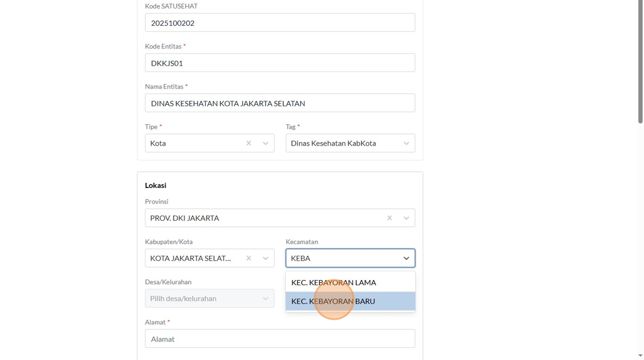Viewport: 644px width, 360px height.
Task: Open the Provinsi dropdown chevron
Action: coord(406,218)
